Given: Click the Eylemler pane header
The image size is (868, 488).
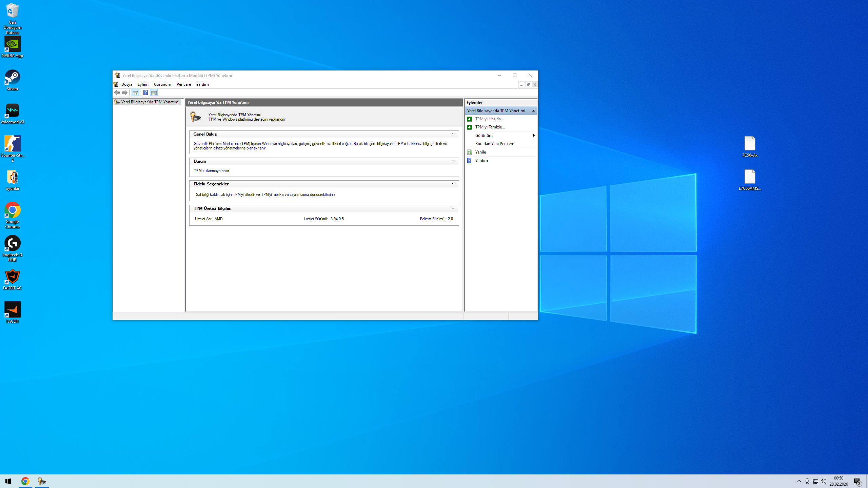Looking at the screenshot, I should click(501, 103).
